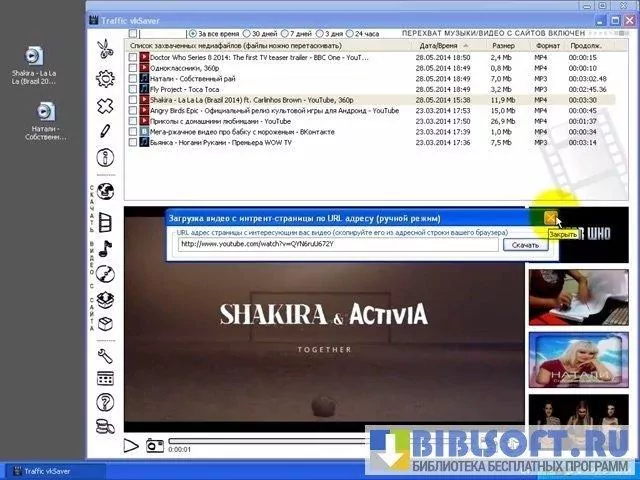The image size is (640, 480).
Task: Click the camera snapshot icon near player
Action: (154, 445)
